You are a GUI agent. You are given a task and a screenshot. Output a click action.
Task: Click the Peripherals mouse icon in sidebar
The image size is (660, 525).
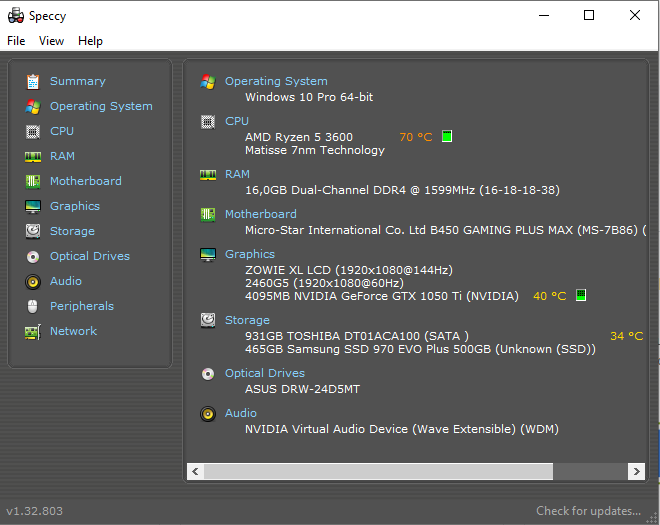[x=32, y=306]
